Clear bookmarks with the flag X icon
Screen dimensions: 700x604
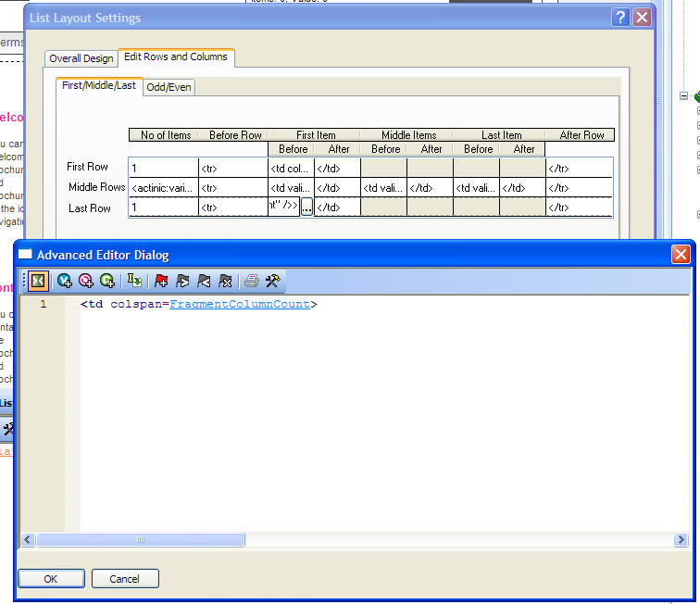pos(225,281)
